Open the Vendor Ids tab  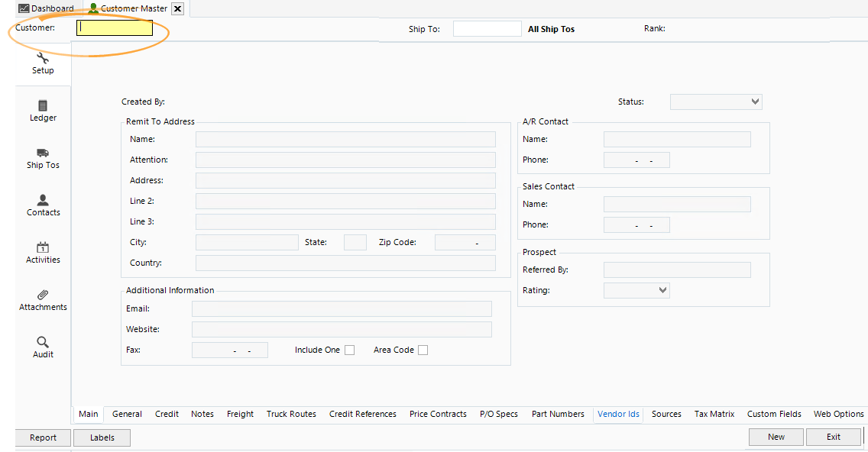[618, 414]
